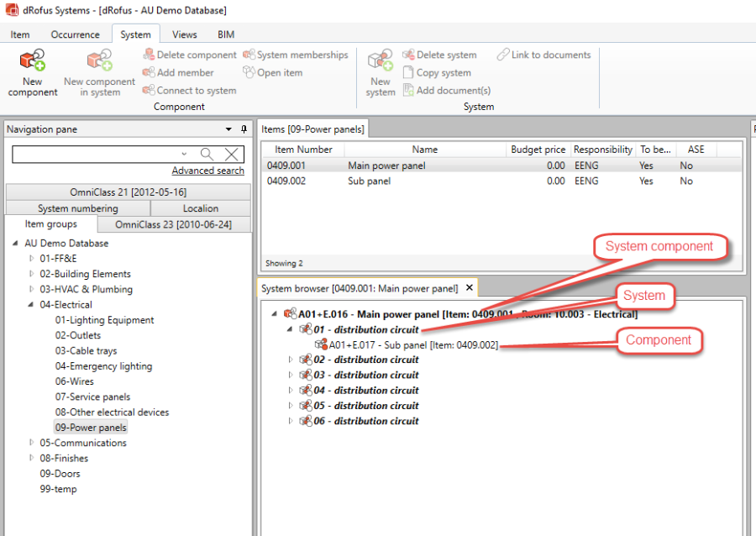Expand the 02 distribution circuit node
Viewport: 756px width, 536px height.
[291, 360]
